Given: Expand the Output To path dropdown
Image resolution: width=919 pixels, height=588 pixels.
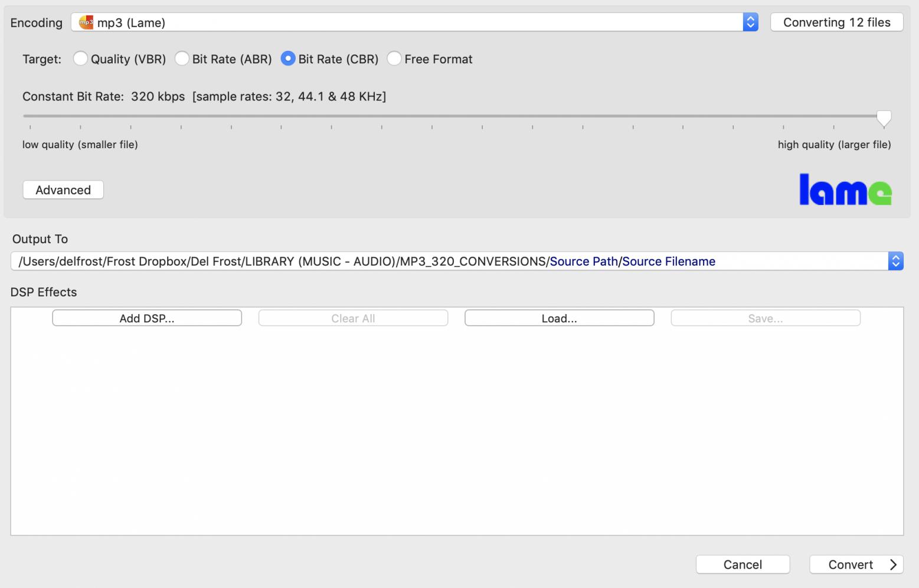Looking at the screenshot, I should (x=895, y=261).
